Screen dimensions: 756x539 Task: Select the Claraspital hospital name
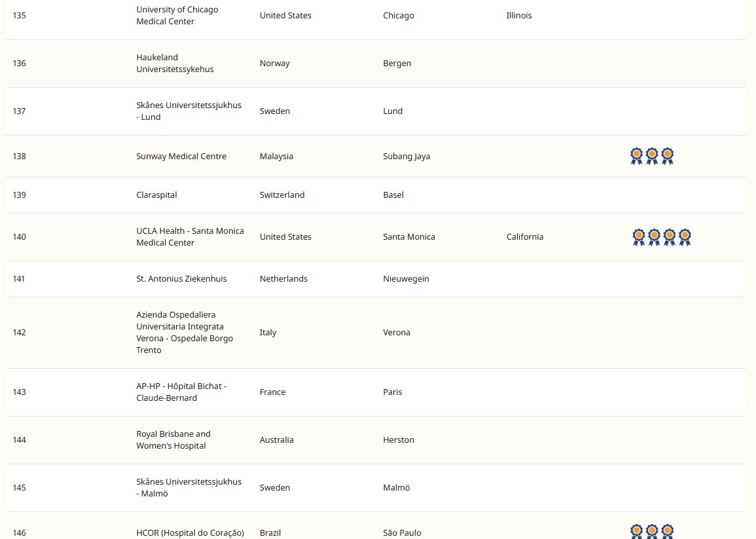156,195
